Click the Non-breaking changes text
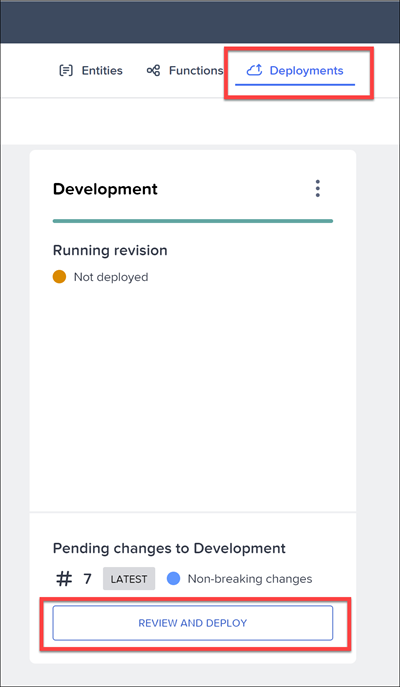The height and width of the screenshot is (687, 400). tap(250, 579)
